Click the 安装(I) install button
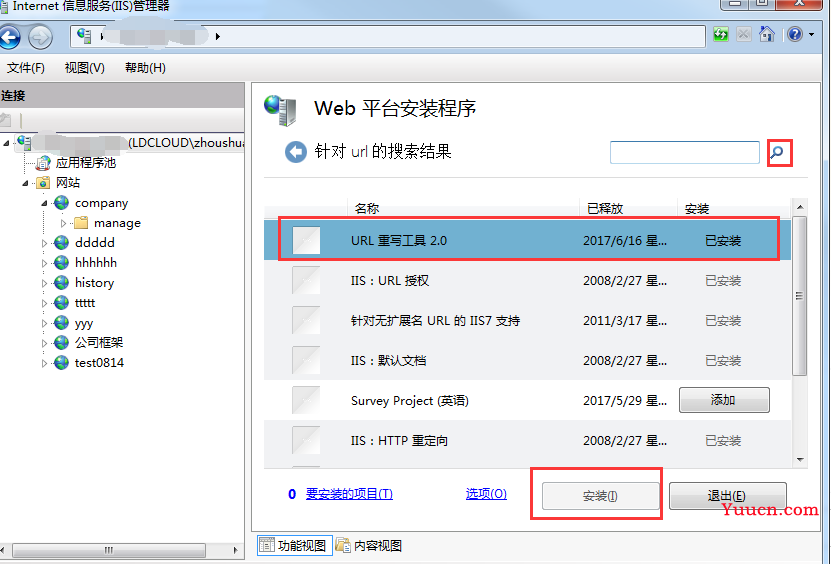 point(600,496)
